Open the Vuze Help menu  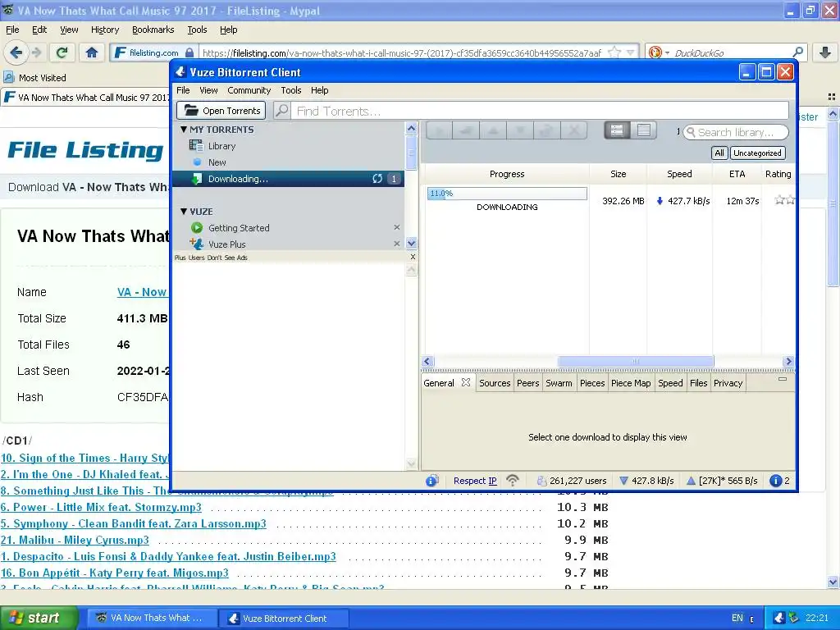tap(319, 90)
